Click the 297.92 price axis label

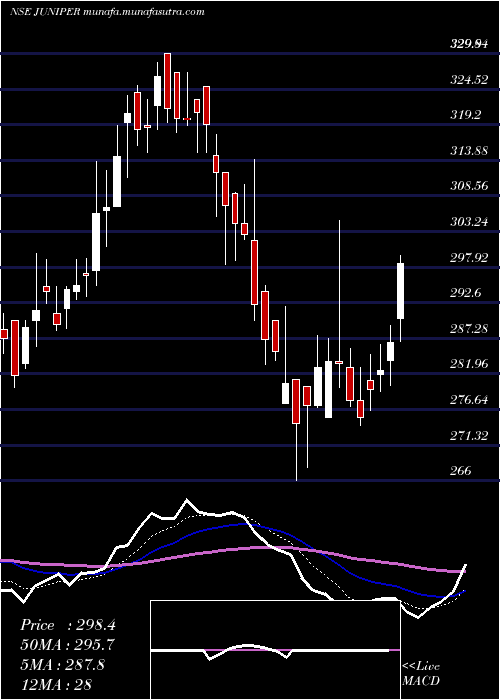pyautogui.click(x=469, y=258)
